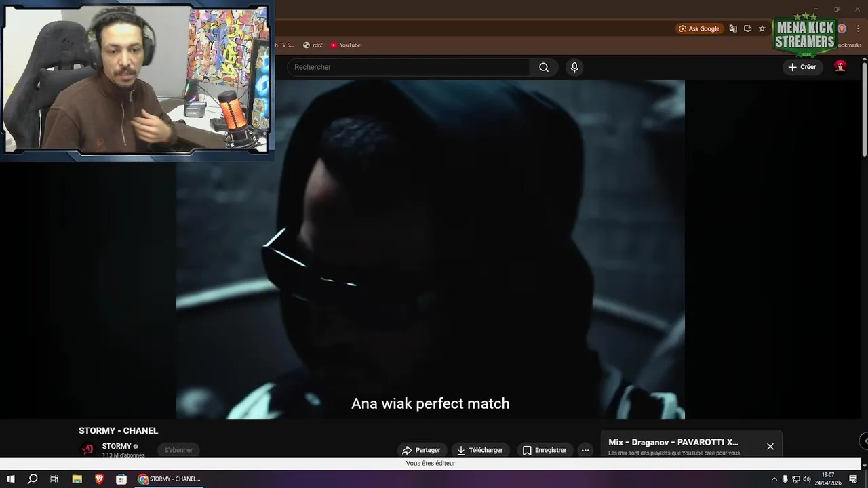Screen dimensions: 868x488
Task: Close the Mix - Draganov playlist panel
Action: click(x=770, y=446)
